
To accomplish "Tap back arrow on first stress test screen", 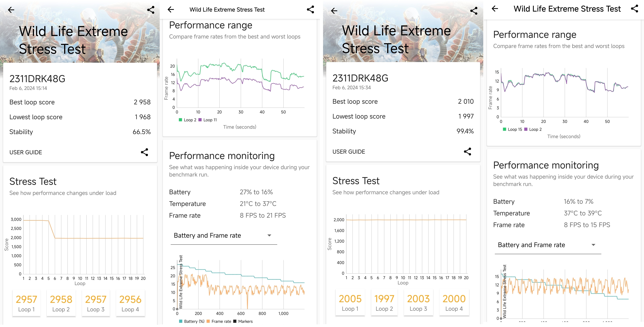I will point(11,10).
